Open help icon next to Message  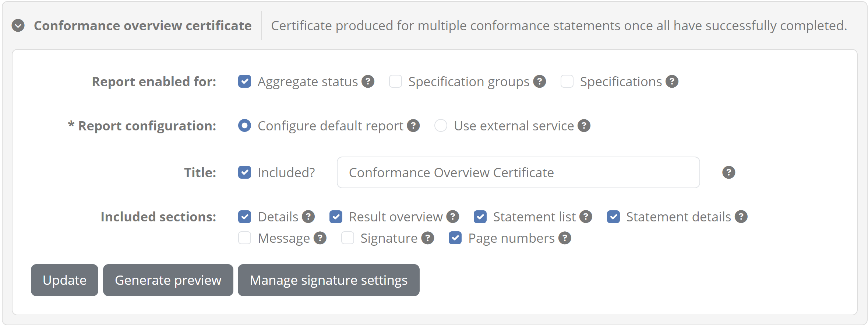320,238
